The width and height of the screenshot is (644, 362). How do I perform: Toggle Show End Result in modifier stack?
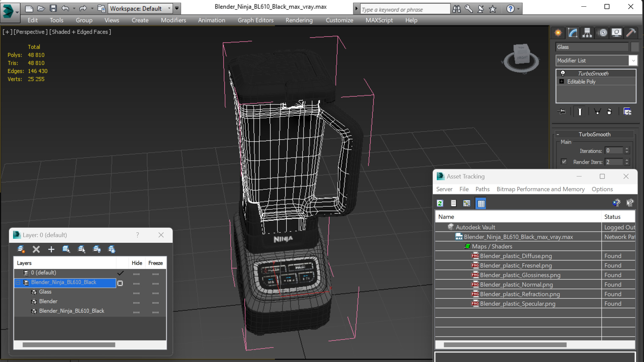580,112
